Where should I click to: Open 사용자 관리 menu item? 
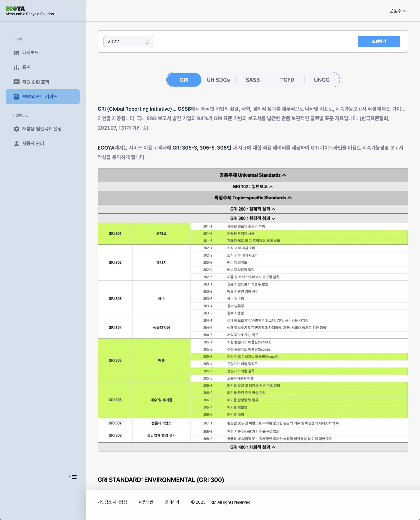tap(43, 143)
